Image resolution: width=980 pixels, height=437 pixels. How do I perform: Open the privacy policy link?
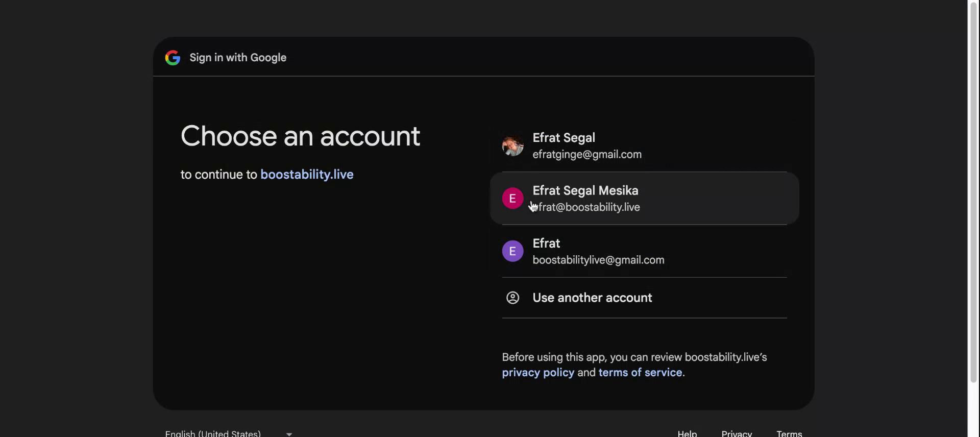(538, 373)
